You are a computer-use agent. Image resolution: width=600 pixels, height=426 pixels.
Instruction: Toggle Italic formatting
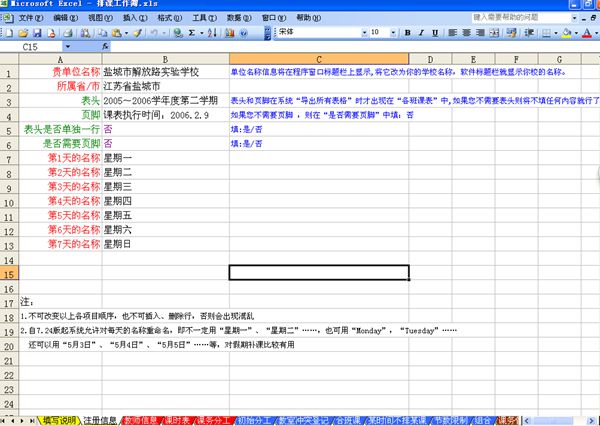(421, 33)
